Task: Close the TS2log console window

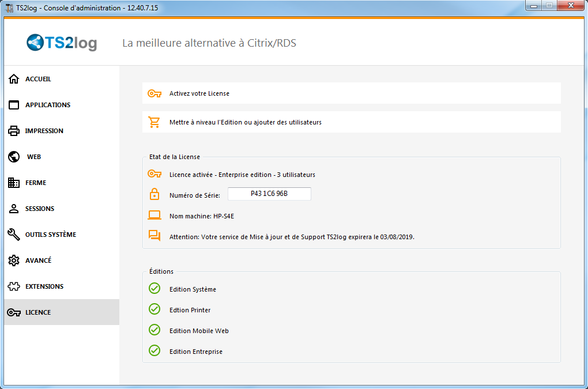Action: click(x=571, y=6)
